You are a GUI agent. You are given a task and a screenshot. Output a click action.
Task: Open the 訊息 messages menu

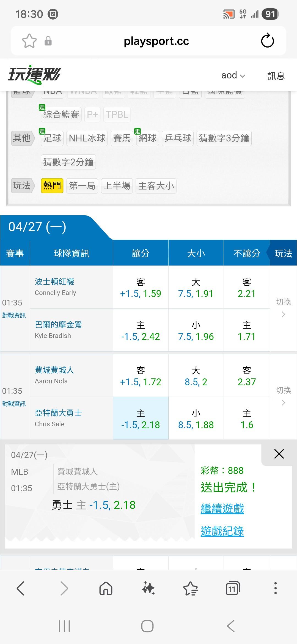(276, 76)
